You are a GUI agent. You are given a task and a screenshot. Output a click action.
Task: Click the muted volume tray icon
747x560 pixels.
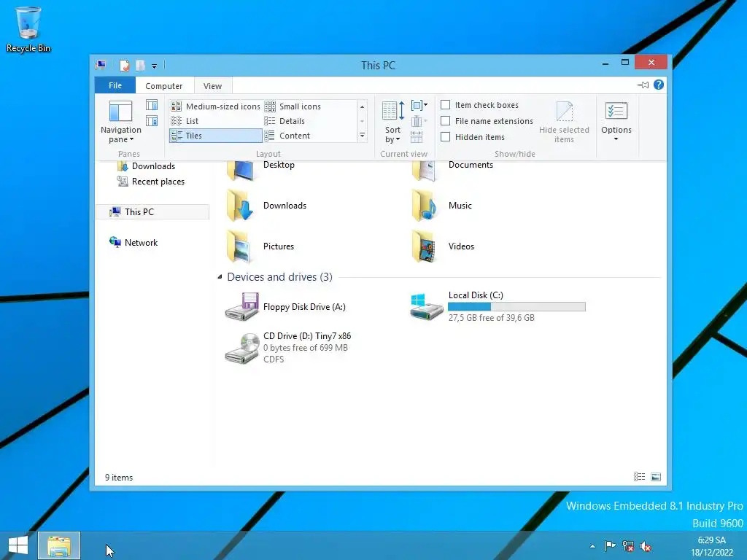tap(646, 546)
